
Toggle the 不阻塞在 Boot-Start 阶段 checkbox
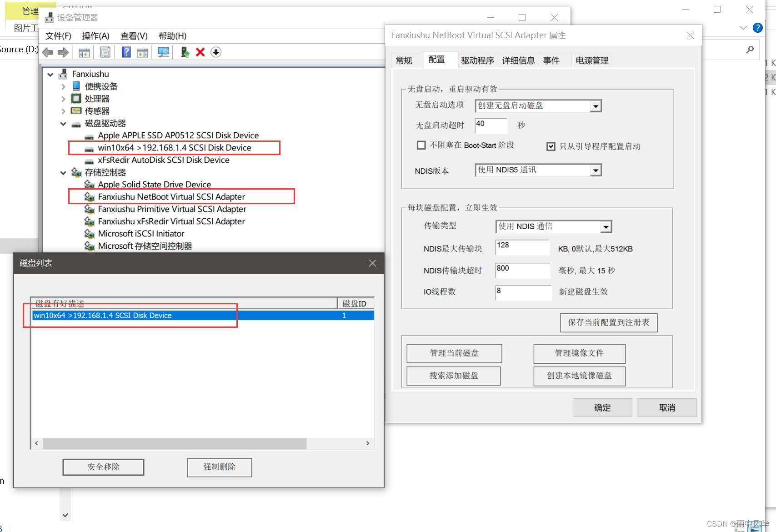(x=421, y=145)
